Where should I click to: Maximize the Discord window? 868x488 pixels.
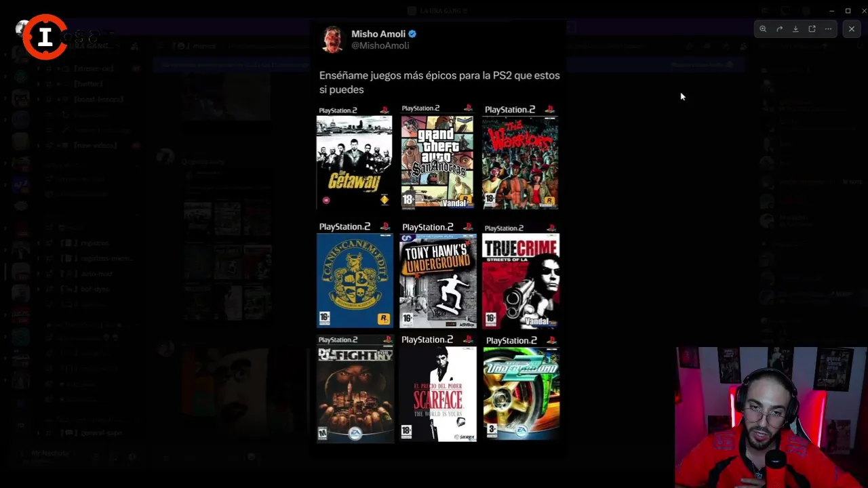848,11
